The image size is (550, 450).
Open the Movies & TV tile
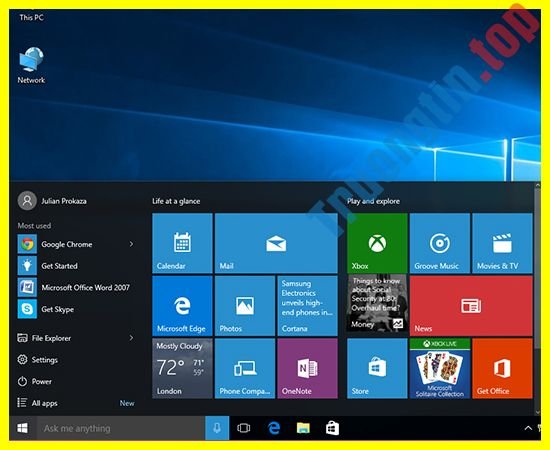click(x=502, y=243)
